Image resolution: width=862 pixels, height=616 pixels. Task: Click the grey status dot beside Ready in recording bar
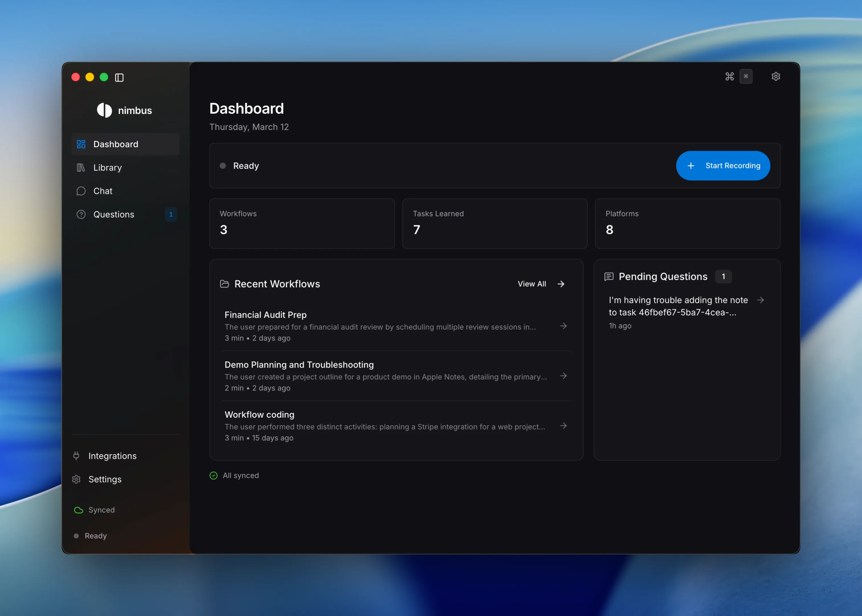(x=223, y=166)
